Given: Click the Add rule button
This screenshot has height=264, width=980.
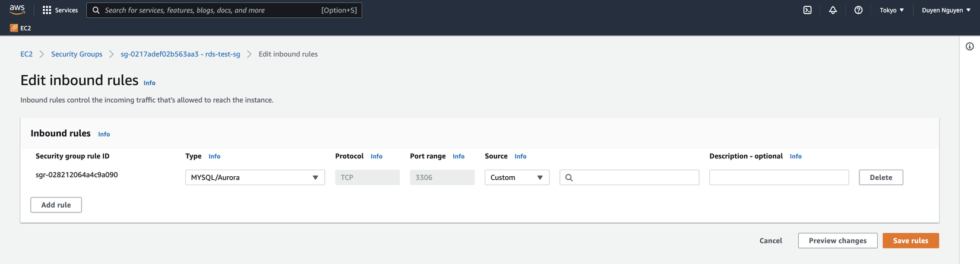Looking at the screenshot, I should (x=56, y=205).
